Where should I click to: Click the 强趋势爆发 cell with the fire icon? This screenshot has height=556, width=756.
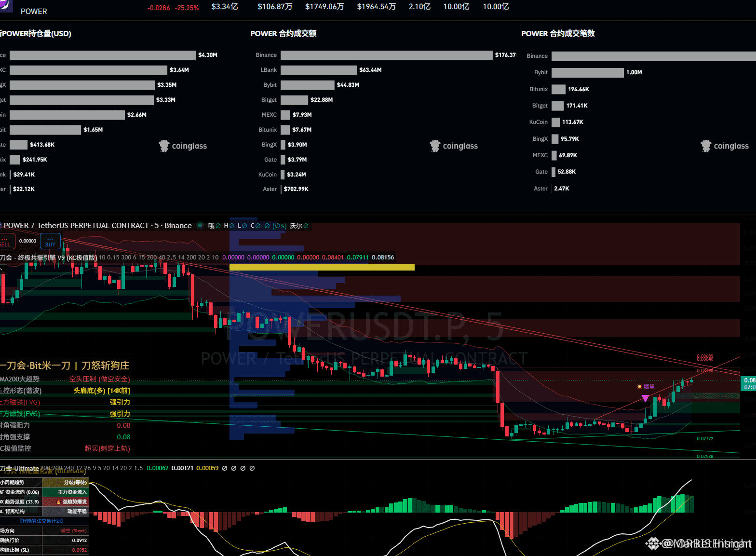[66, 502]
